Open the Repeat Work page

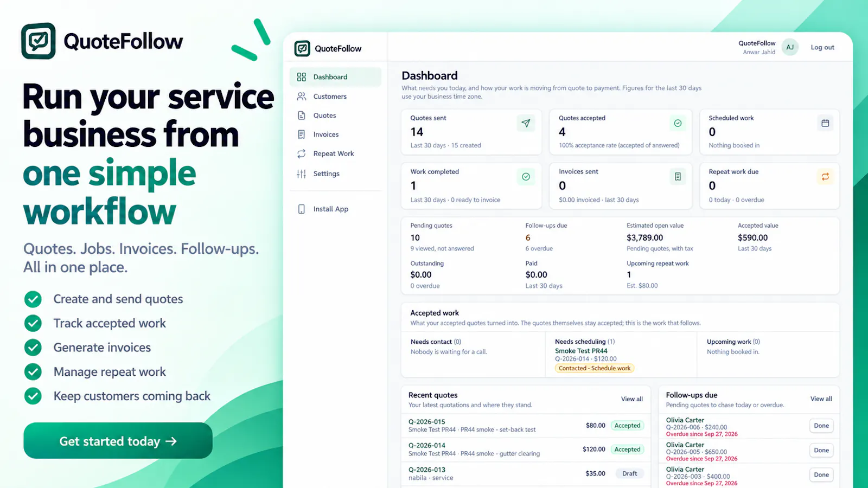[335, 154]
